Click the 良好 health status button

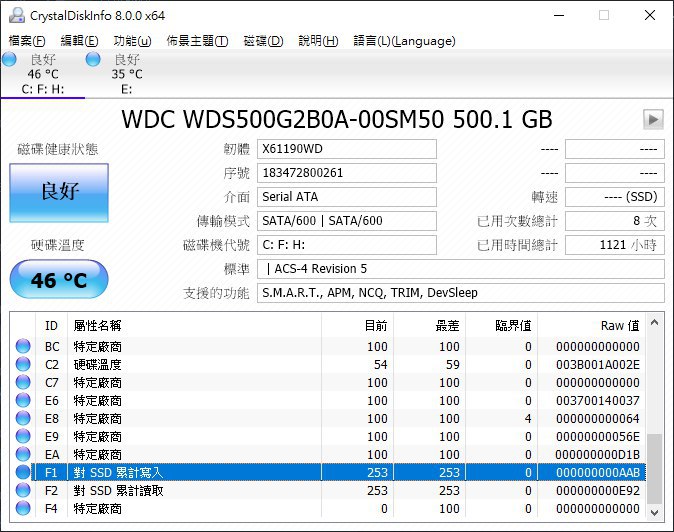tap(59, 193)
